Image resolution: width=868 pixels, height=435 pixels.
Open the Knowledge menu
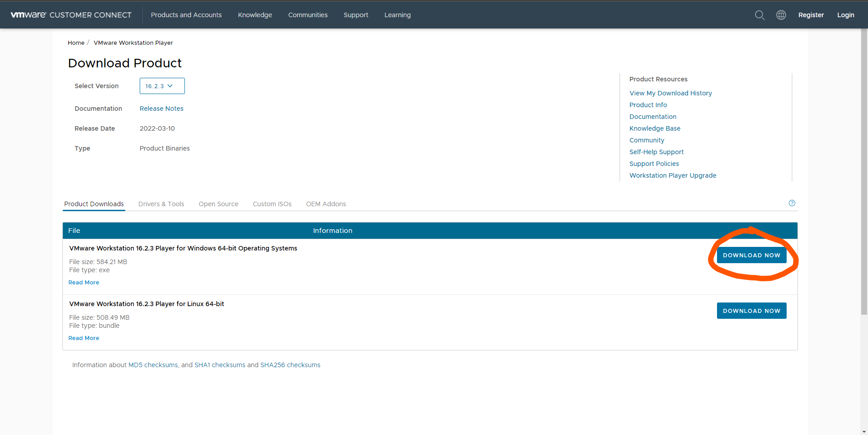tap(255, 15)
